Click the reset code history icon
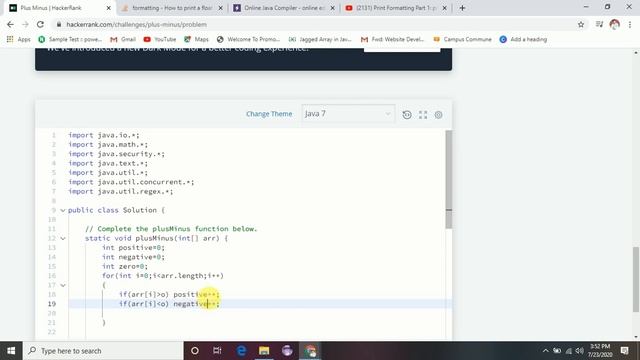Screen dimensions: 640x360 pyautogui.click(x=407, y=115)
